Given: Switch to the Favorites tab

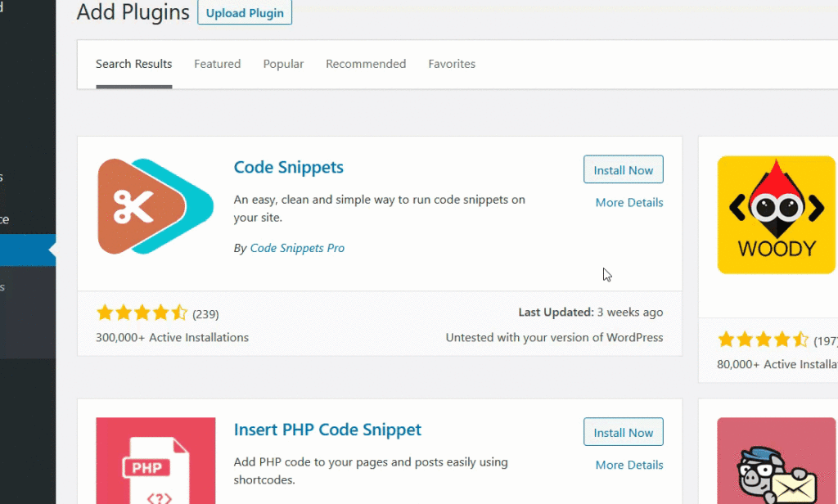Looking at the screenshot, I should [452, 64].
